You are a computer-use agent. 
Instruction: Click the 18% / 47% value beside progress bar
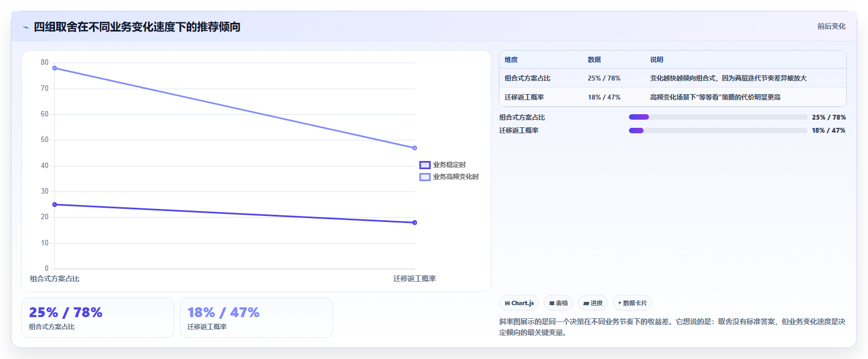coord(829,131)
